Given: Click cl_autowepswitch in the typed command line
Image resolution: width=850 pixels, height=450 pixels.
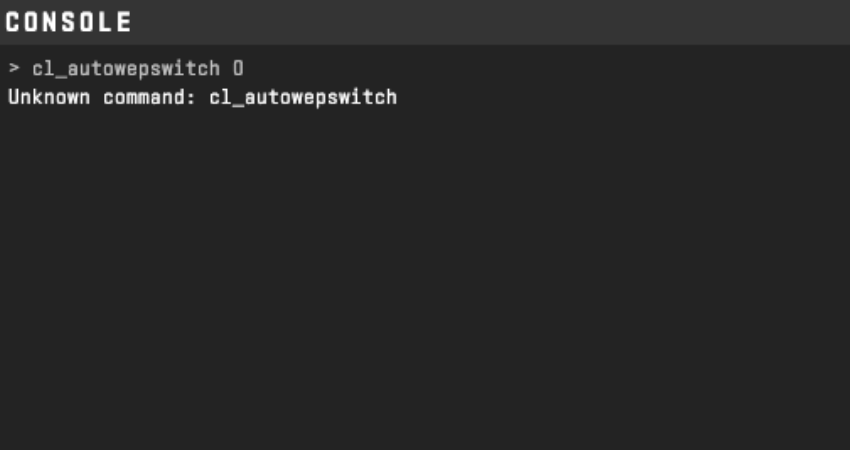Looking at the screenshot, I should click(x=126, y=69).
